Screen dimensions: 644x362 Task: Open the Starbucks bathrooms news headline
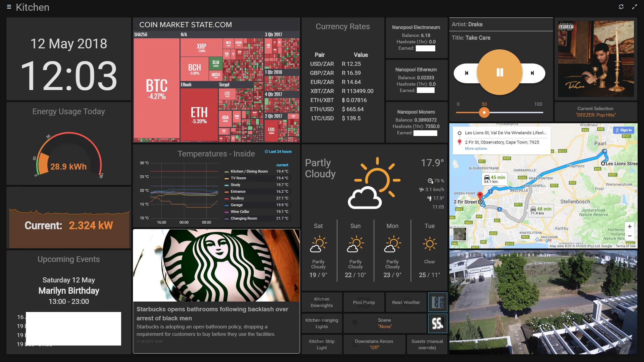pos(212,314)
